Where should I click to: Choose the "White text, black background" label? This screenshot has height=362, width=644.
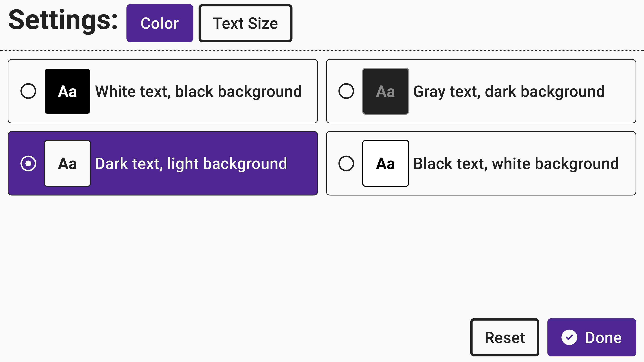(199, 91)
